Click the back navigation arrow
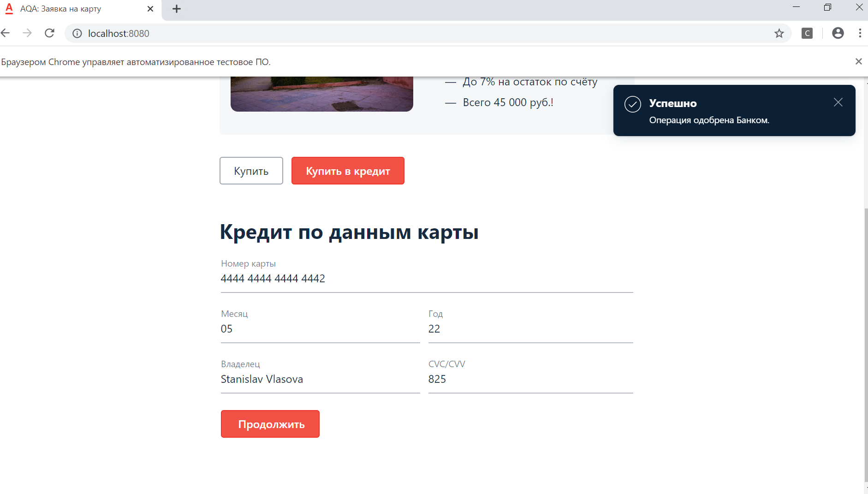 6,33
